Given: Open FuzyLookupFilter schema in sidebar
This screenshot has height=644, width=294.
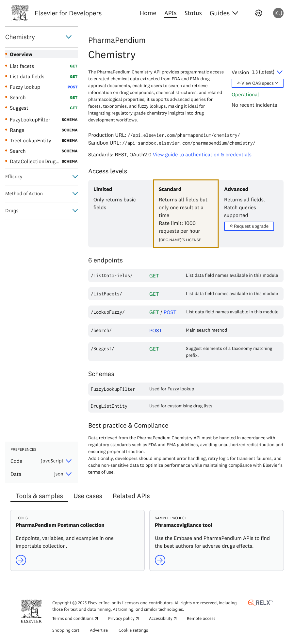Looking at the screenshot, I should point(41,120).
